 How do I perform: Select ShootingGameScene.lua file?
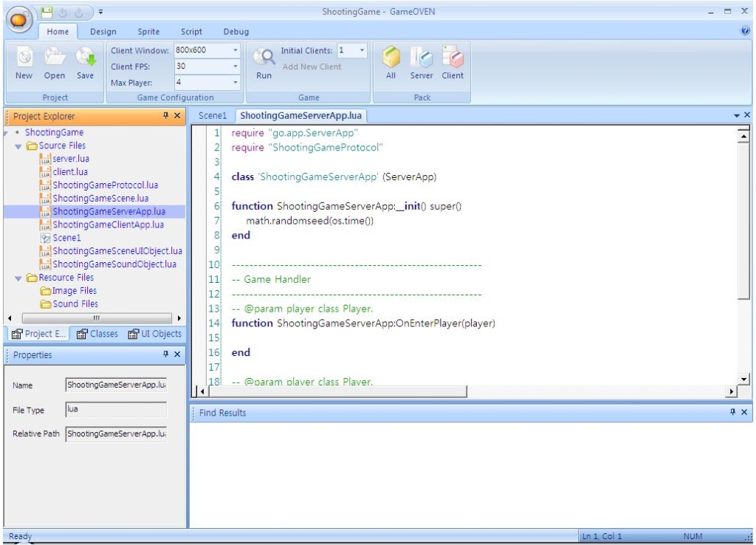(x=100, y=198)
